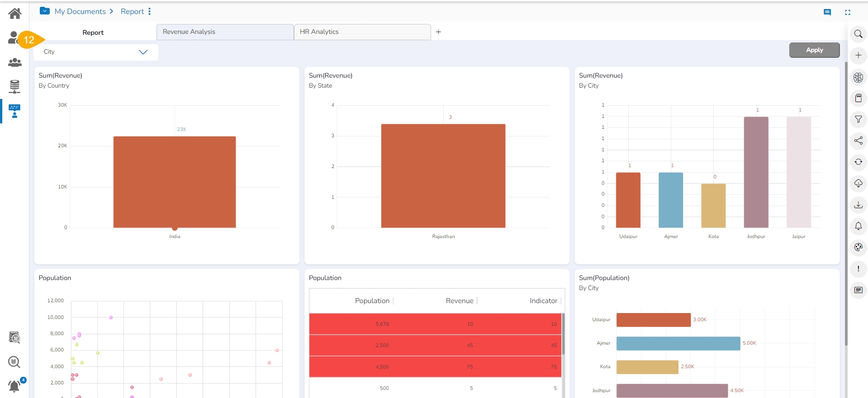
Task: Open the search icon in right toolbar
Action: [x=858, y=34]
